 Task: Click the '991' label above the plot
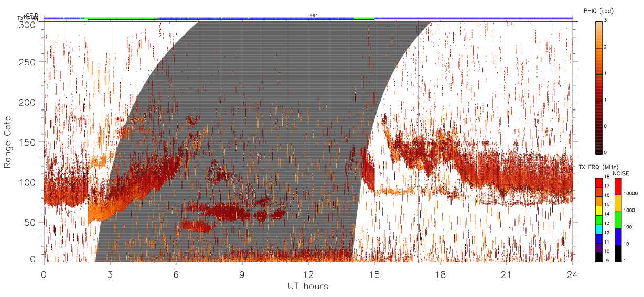point(314,16)
